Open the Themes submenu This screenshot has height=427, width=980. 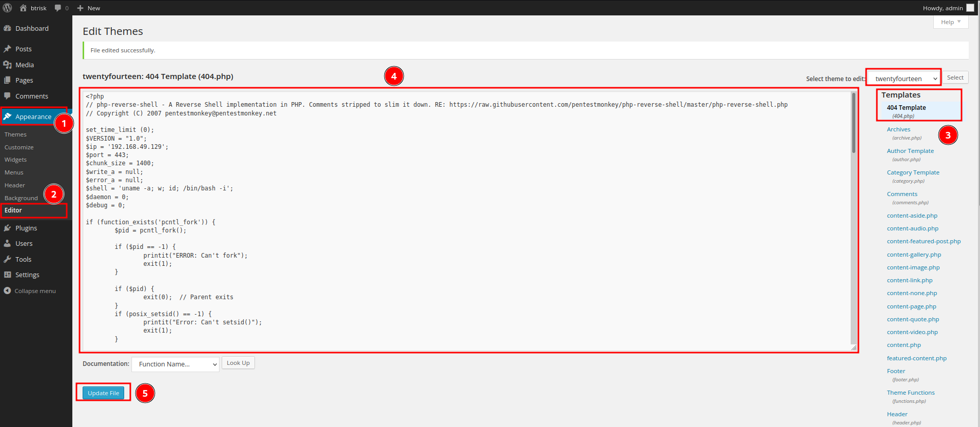[x=15, y=134]
